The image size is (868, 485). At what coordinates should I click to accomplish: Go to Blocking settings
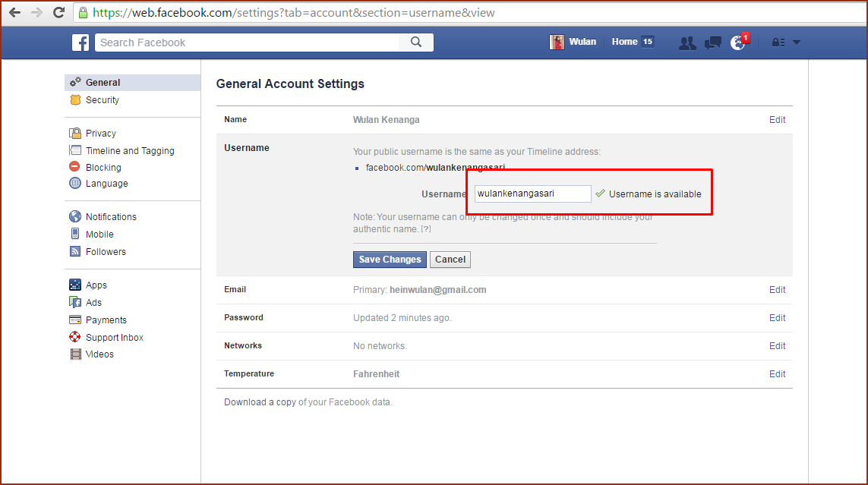pos(103,168)
